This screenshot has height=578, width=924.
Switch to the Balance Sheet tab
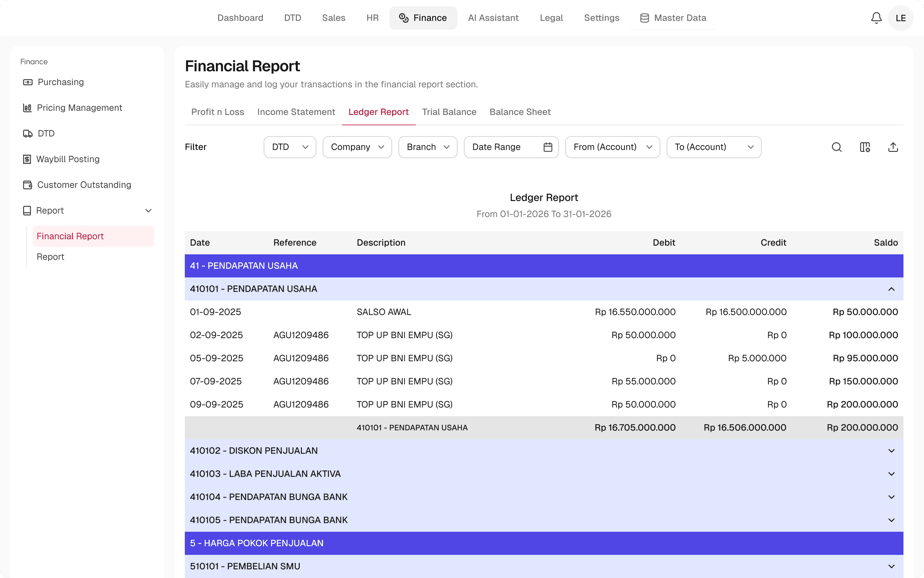[x=520, y=112]
